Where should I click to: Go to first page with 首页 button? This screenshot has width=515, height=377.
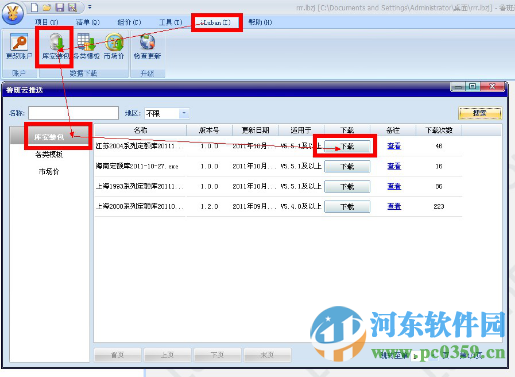(x=118, y=355)
